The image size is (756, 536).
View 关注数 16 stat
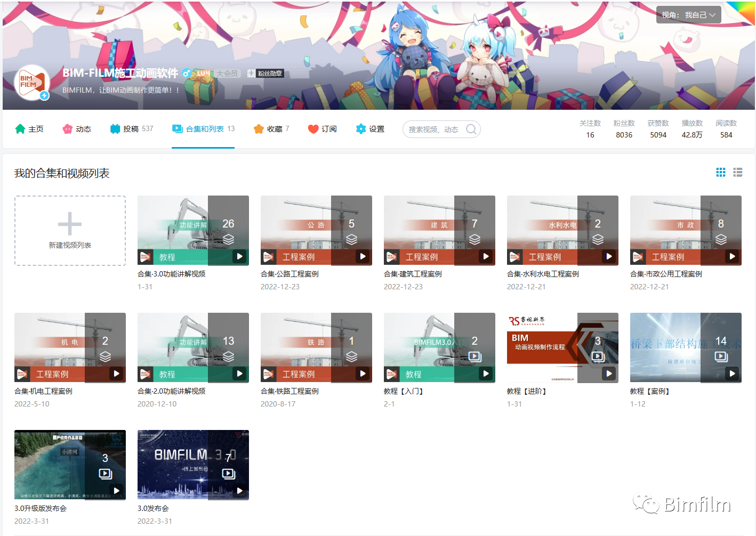(x=590, y=129)
